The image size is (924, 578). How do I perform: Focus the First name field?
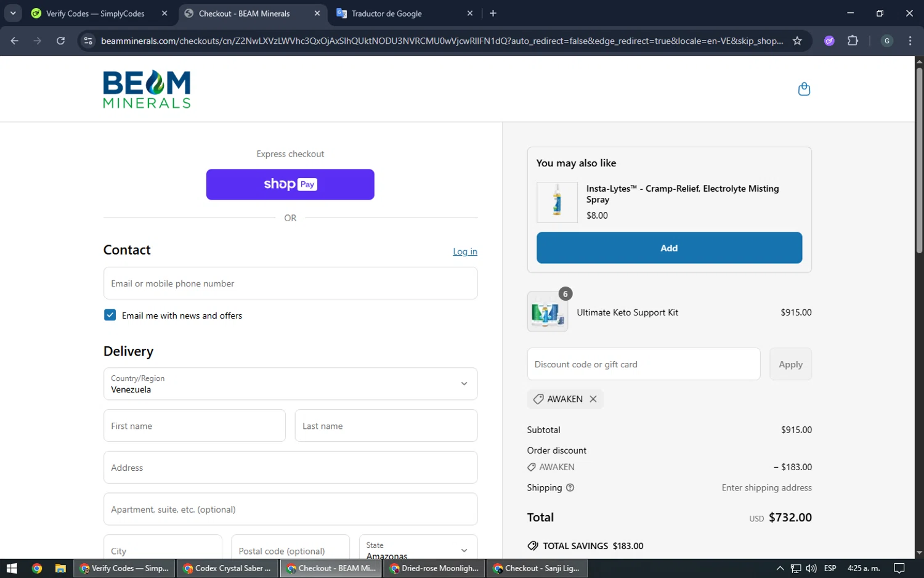point(195,426)
